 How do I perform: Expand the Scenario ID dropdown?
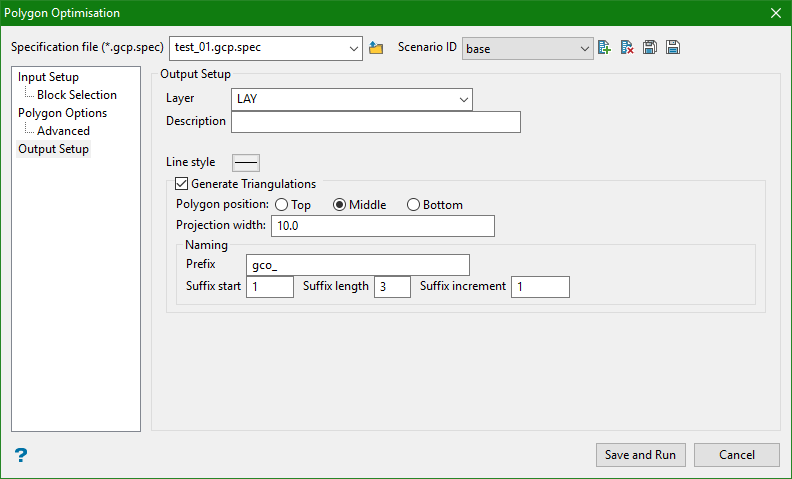(585, 48)
